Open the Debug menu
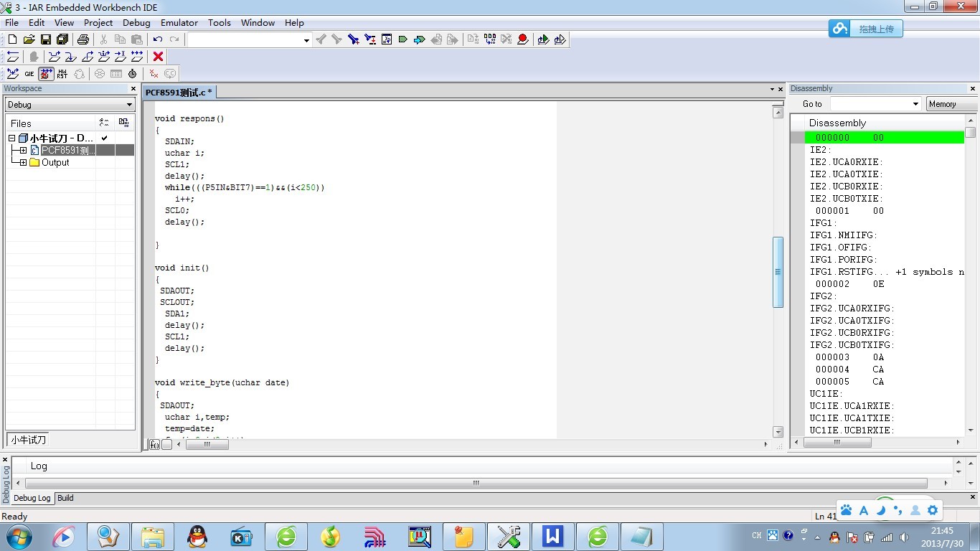This screenshot has height=551, width=980. (136, 22)
